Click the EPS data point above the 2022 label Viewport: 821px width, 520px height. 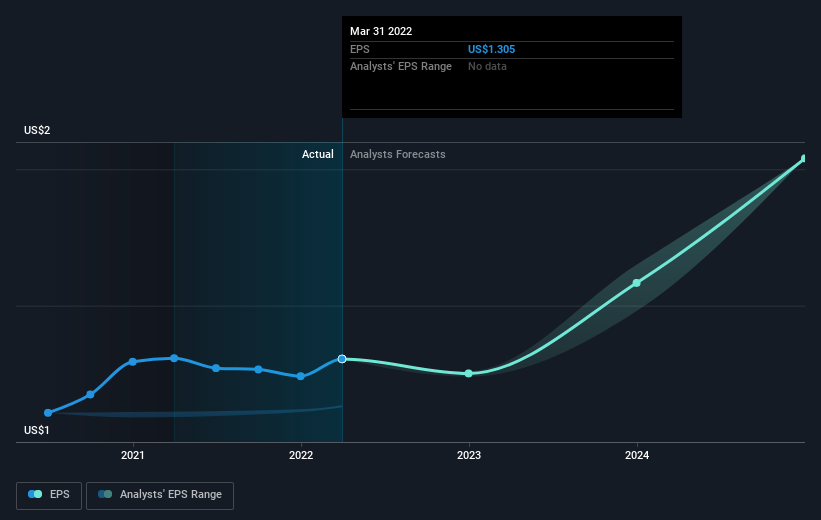301,376
